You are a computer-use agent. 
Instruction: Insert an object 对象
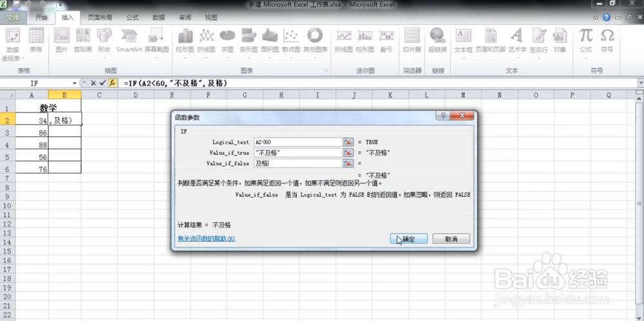(560, 41)
